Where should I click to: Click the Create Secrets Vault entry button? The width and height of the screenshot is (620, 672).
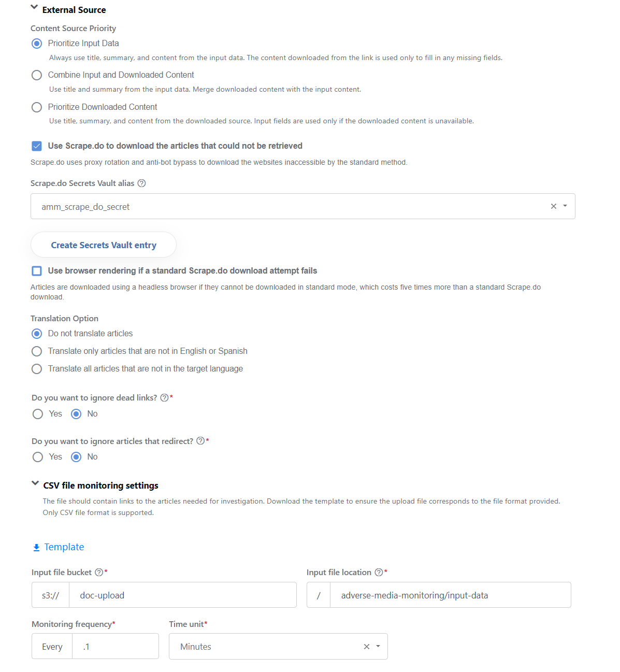point(104,245)
